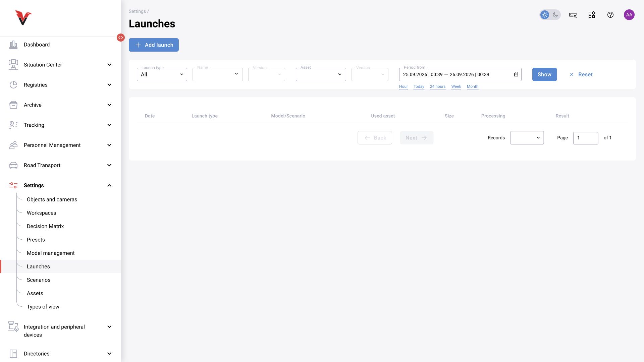
Task: Open Assets settings page
Action: click(x=35, y=293)
